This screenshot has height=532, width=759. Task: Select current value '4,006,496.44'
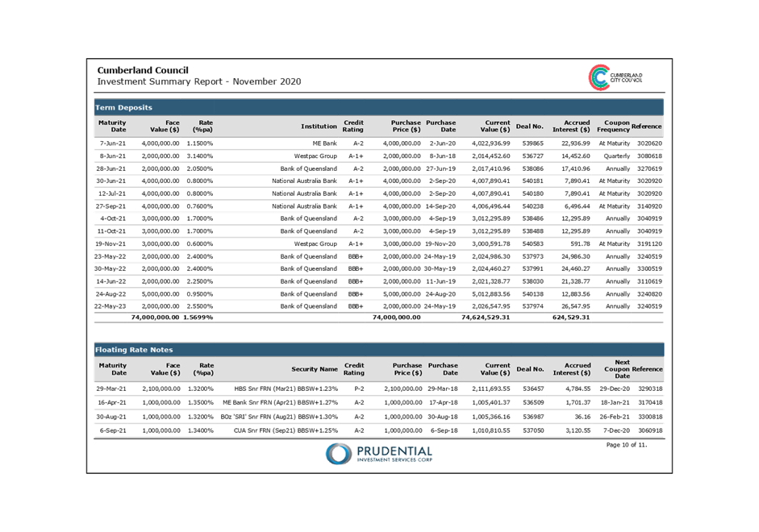tap(491, 206)
